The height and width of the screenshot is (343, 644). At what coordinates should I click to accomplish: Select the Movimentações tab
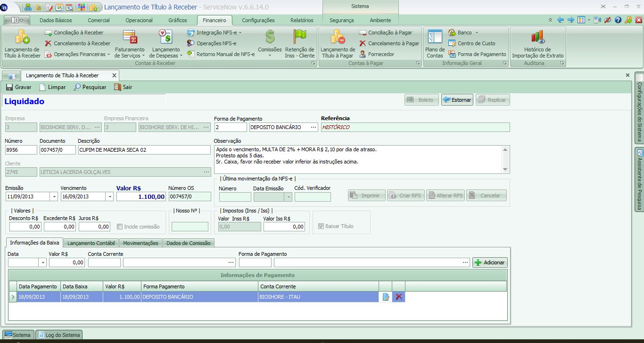[x=140, y=243]
